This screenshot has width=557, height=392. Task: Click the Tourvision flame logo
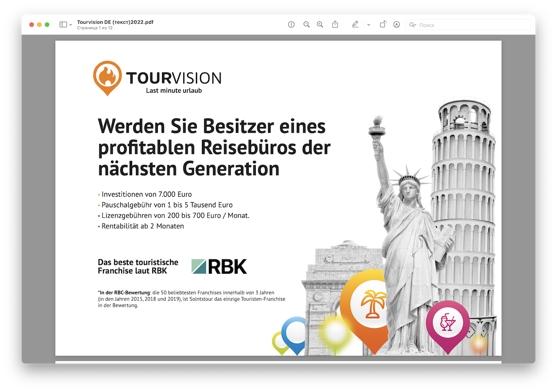pos(107,78)
